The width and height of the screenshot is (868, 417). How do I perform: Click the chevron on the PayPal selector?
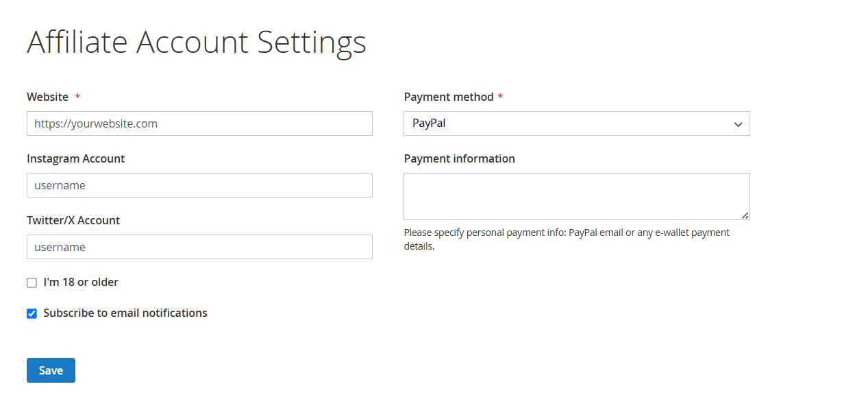coord(738,124)
